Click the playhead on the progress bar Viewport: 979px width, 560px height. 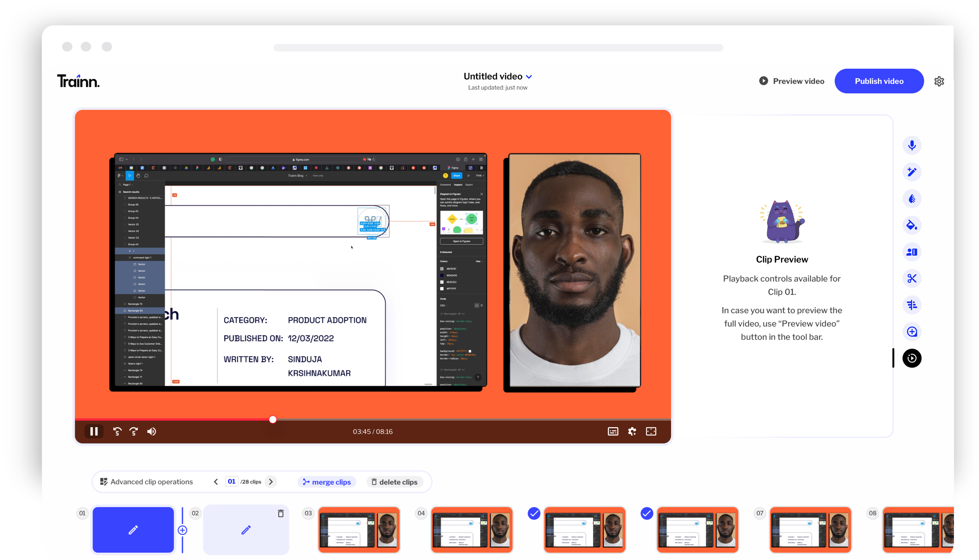click(272, 419)
